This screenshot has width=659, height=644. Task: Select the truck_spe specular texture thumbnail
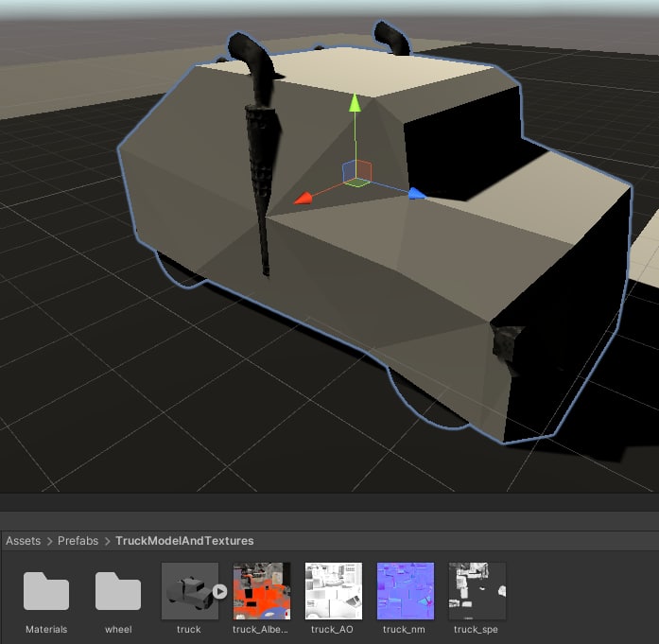pos(477,591)
